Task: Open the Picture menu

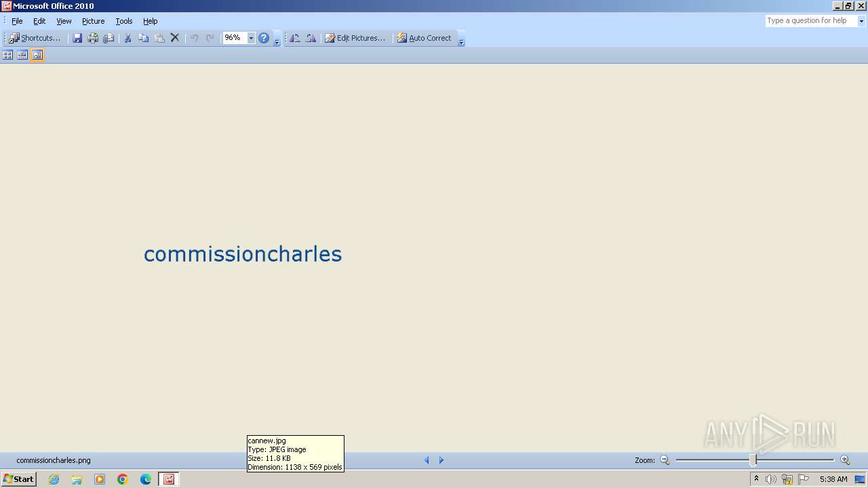Action: coord(94,21)
